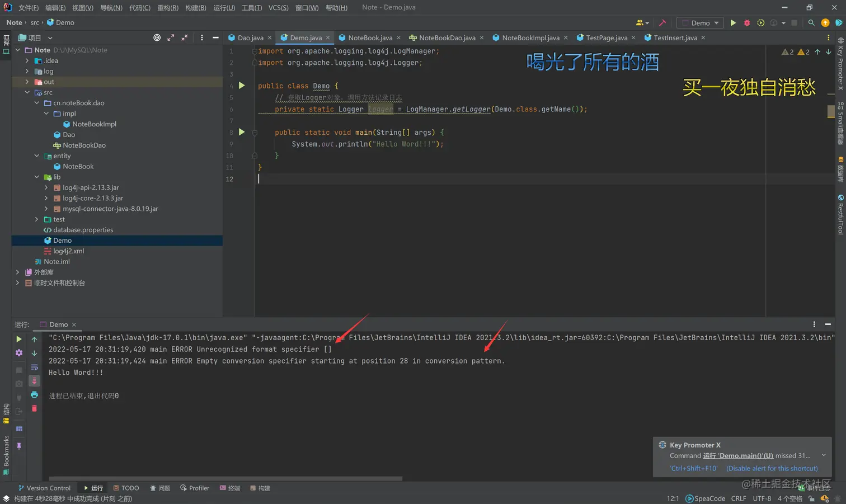Screen dimensions: 846x504
Task: Jump up the stack trace arrow in run panel
Action: [x=34, y=339]
